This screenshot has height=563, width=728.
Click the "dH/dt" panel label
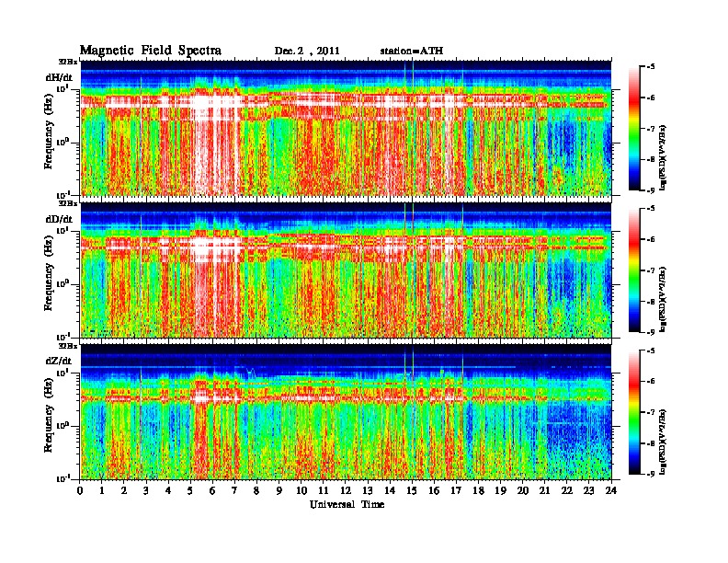pyautogui.click(x=59, y=77)
